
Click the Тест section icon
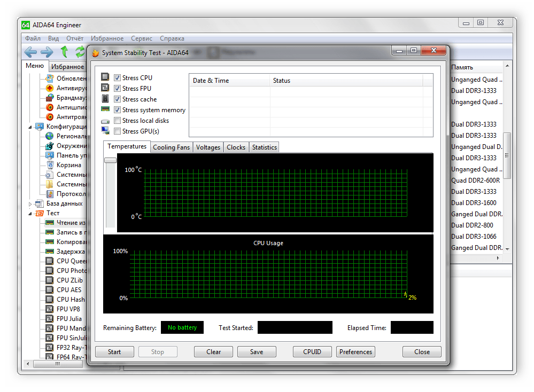pyautogui.click(x=40, y=213)
